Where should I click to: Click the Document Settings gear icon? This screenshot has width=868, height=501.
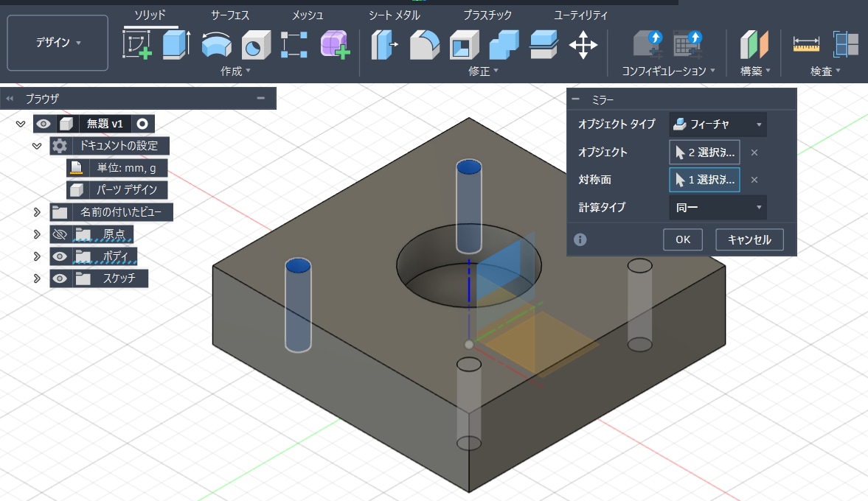(x=59, y=146)
